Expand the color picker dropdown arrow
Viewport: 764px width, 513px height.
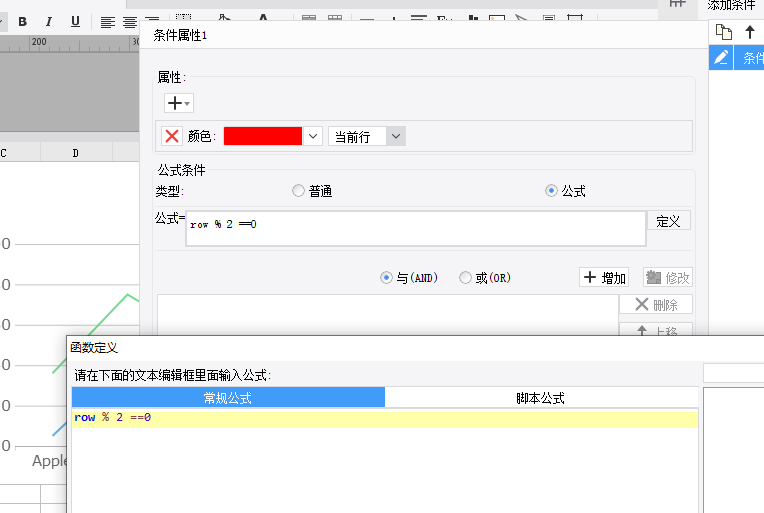[x=313, y=136]
